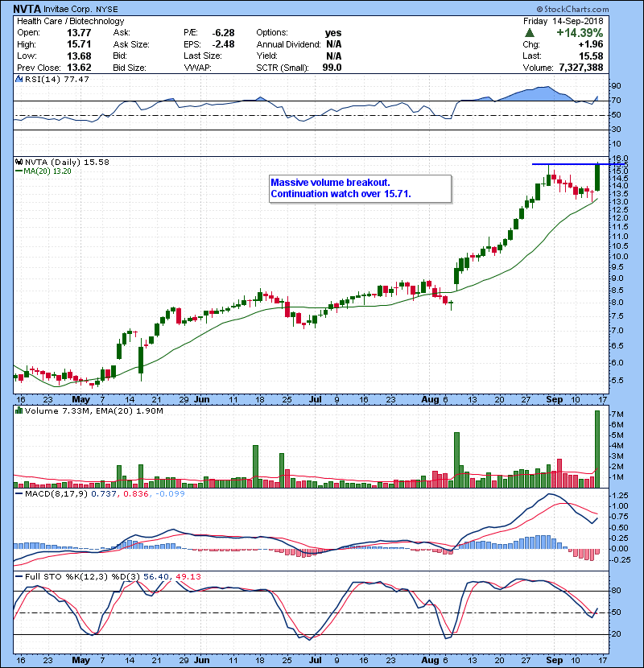Click the Volume legend marker icon
This screenshot has height=668, width=644.
(18, 412)
